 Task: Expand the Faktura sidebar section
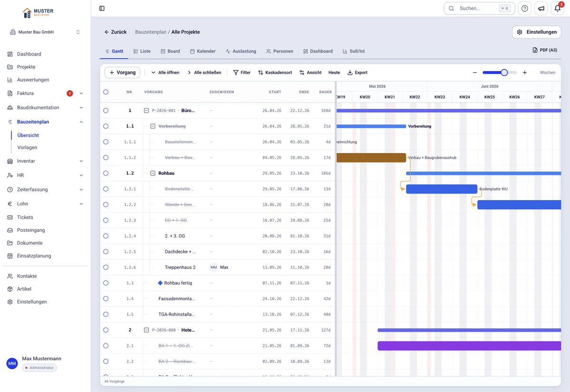[81, 94]
